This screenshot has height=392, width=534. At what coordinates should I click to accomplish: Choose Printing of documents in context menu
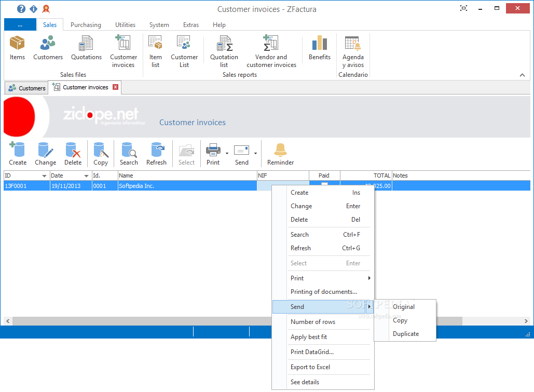pyautogui.click(x=323, y=292)
